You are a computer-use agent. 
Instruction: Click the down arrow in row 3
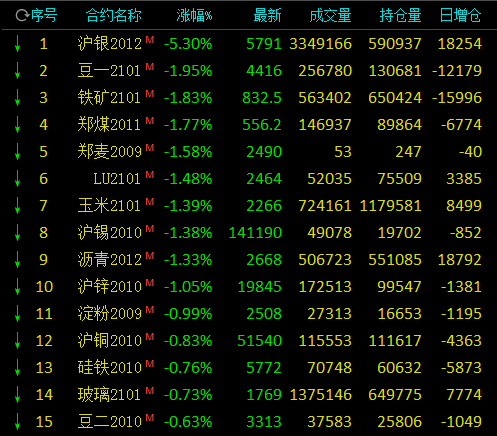click(x=17, y=98)
